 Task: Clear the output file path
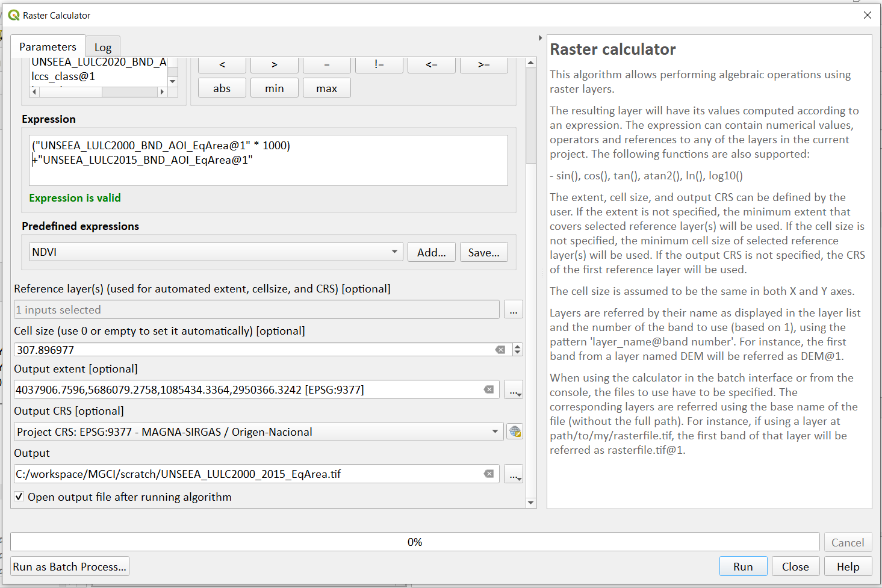489,474
